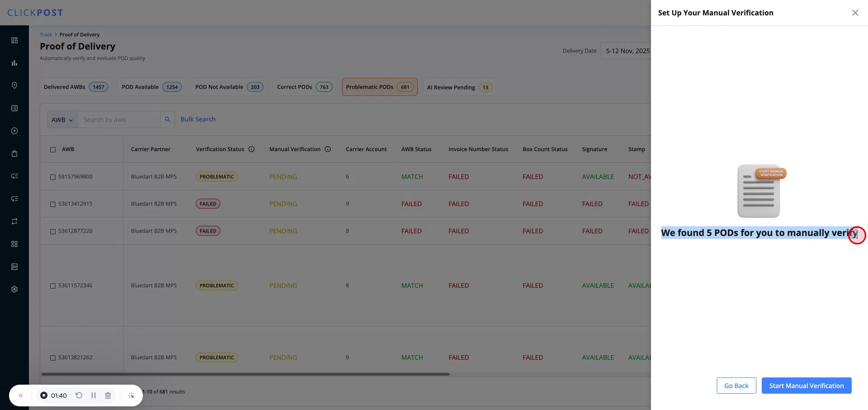This screenshot has width=868, height=410.
Task: Delete the current recording via trash icon
Action: (x=108, y=395)
